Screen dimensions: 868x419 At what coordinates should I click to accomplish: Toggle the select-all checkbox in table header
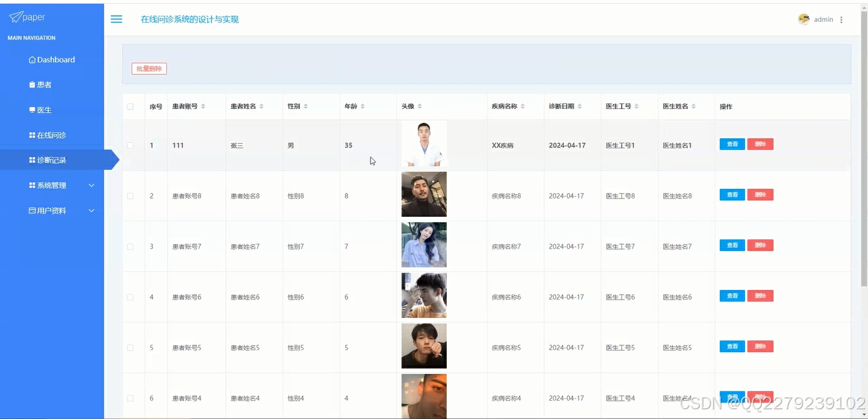(130, 105)
